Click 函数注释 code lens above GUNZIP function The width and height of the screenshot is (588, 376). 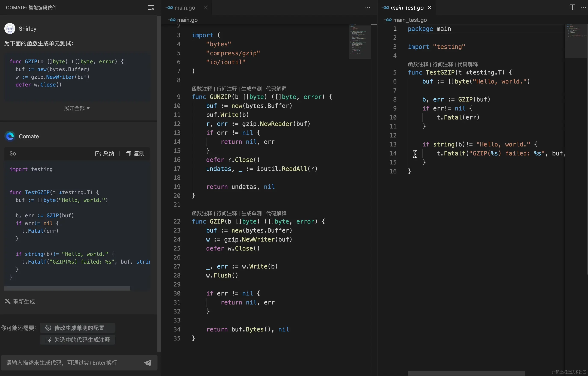click(x=202, y=89)
